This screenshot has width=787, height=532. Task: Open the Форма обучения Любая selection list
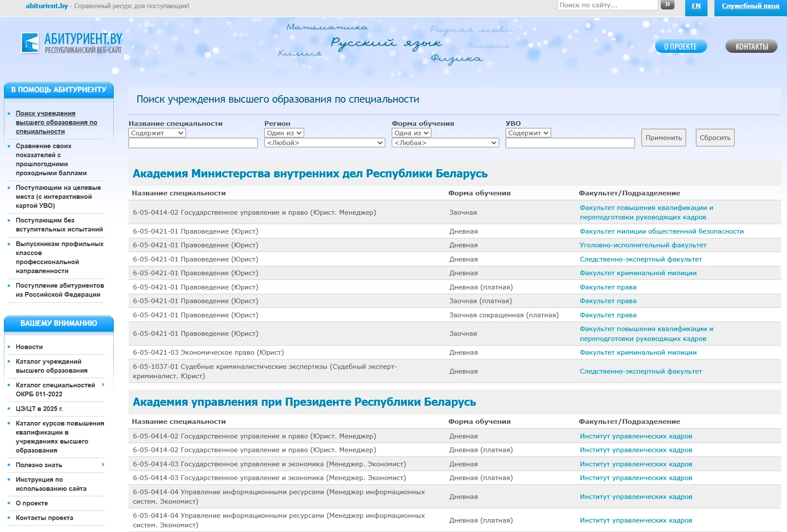coord(445,143)
